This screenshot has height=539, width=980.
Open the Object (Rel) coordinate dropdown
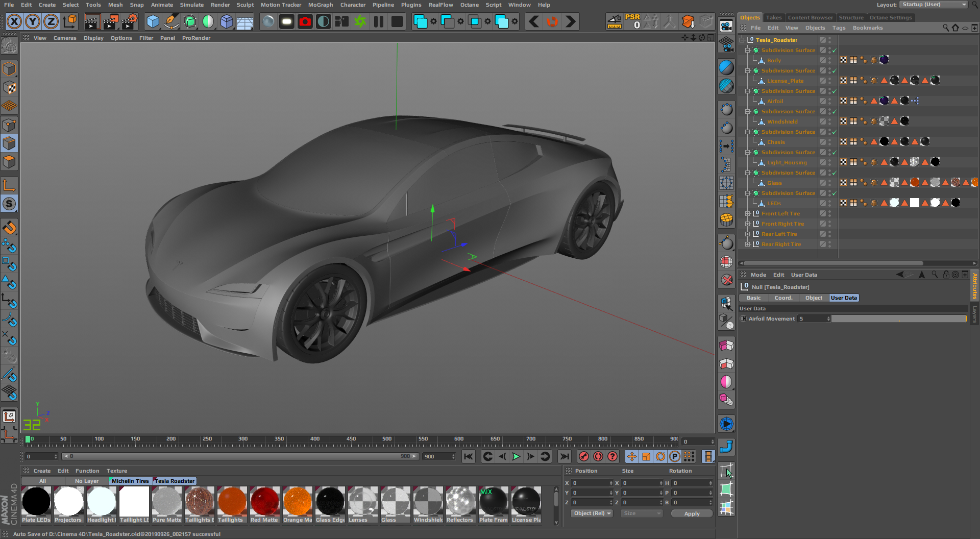tap(592, 513)
